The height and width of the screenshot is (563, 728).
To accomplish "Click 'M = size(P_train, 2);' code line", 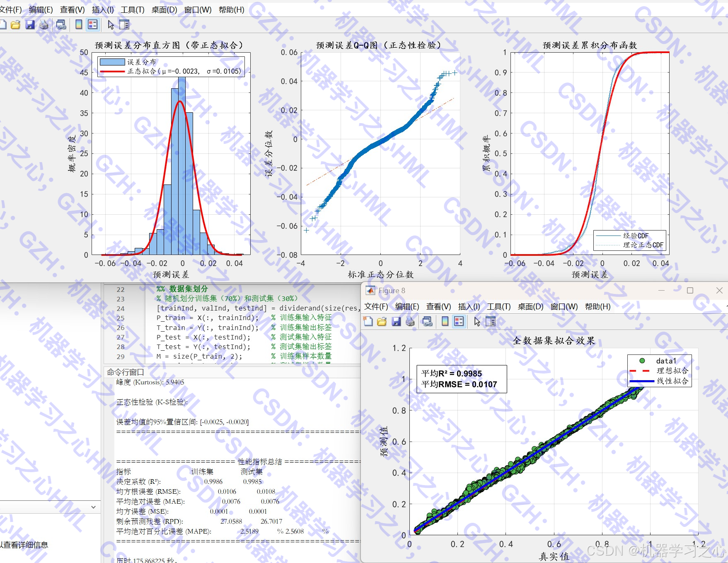I will pos(199,356).
